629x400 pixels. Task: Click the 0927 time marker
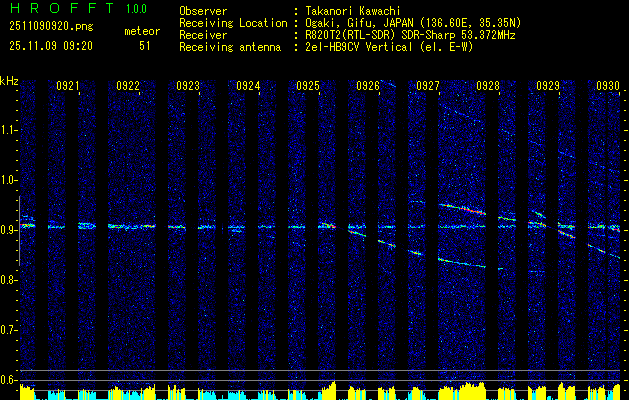tap(428, 86)
